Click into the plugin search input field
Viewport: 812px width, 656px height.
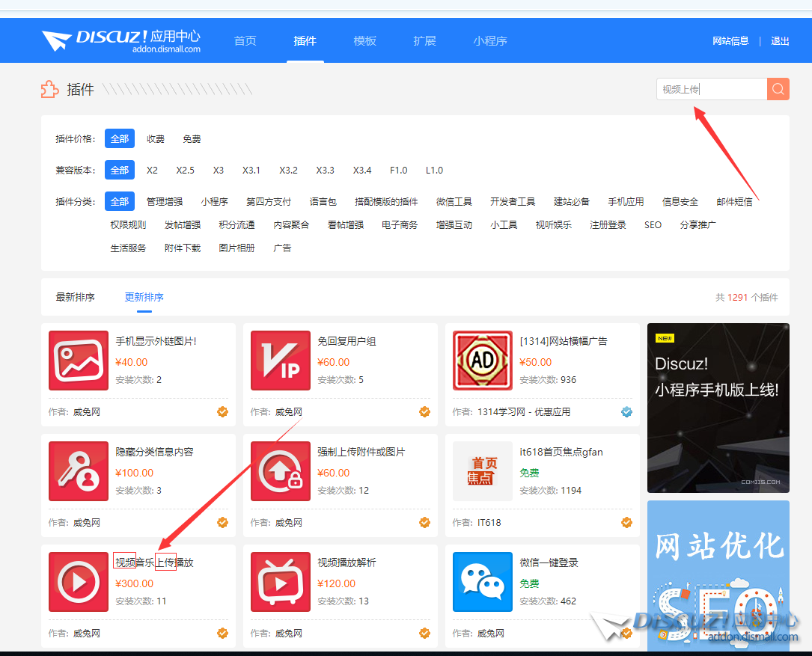(x=711, y=89)
